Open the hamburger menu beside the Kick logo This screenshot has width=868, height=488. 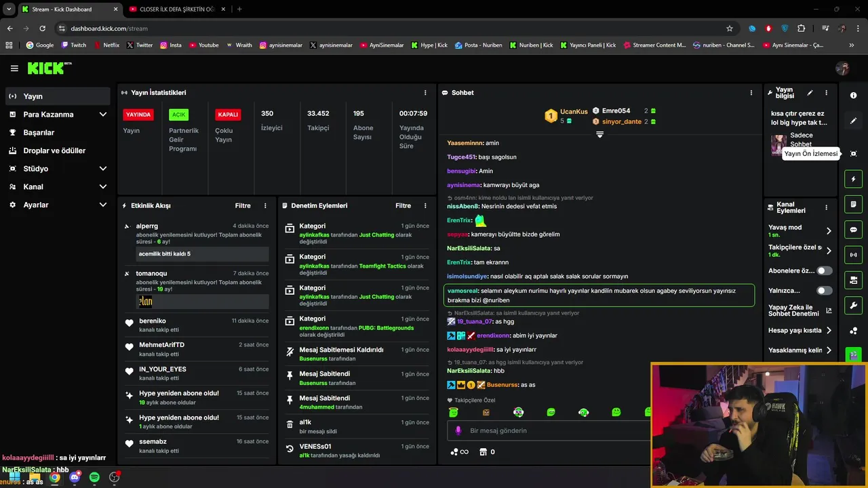coord(14,68)
